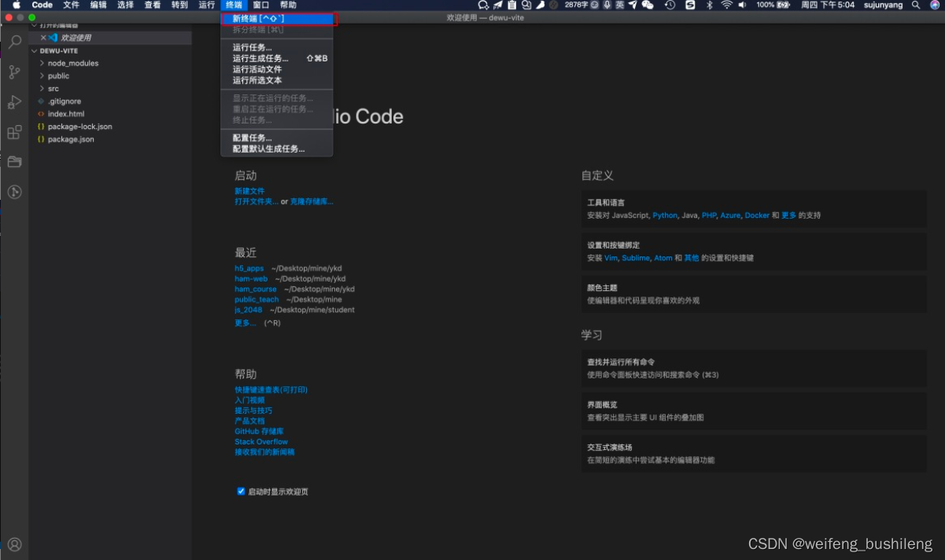Screen dimensions: 945x560
Task: Uncheck 启动时显示欢迎页 checkbox
Action: pyautogui.click(x=242, y=492)
